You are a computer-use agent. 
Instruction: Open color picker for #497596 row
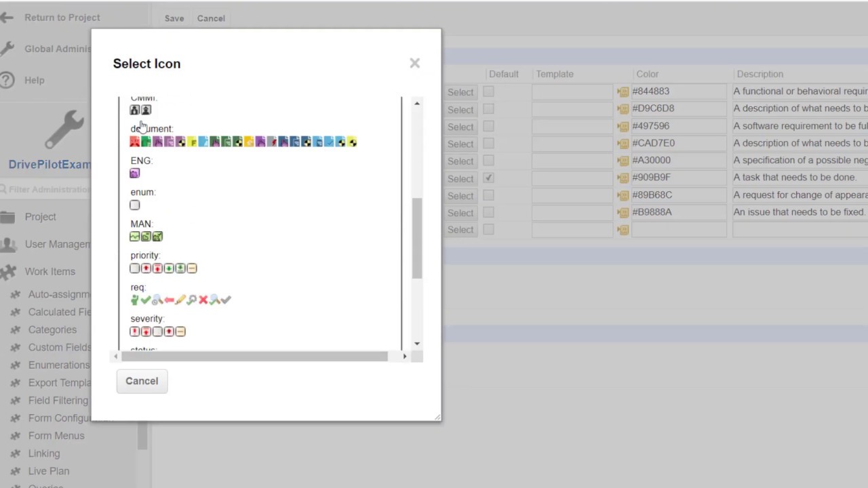[623, 126]
